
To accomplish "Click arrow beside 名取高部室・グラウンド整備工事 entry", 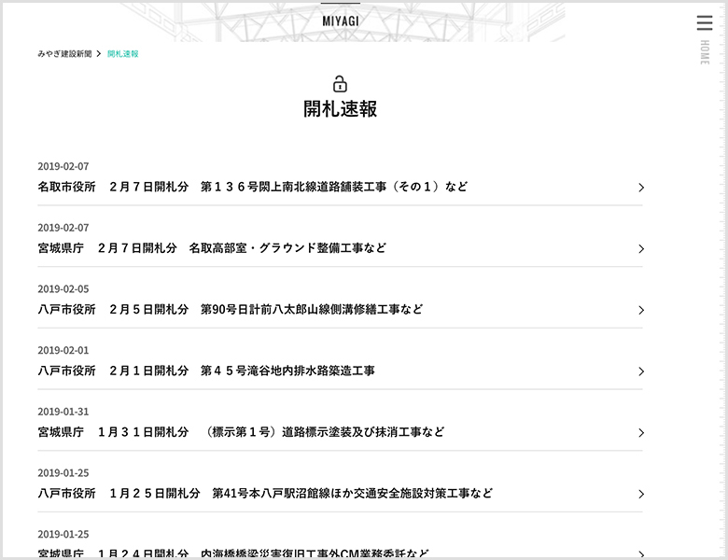I will click(x=640, y=249).
